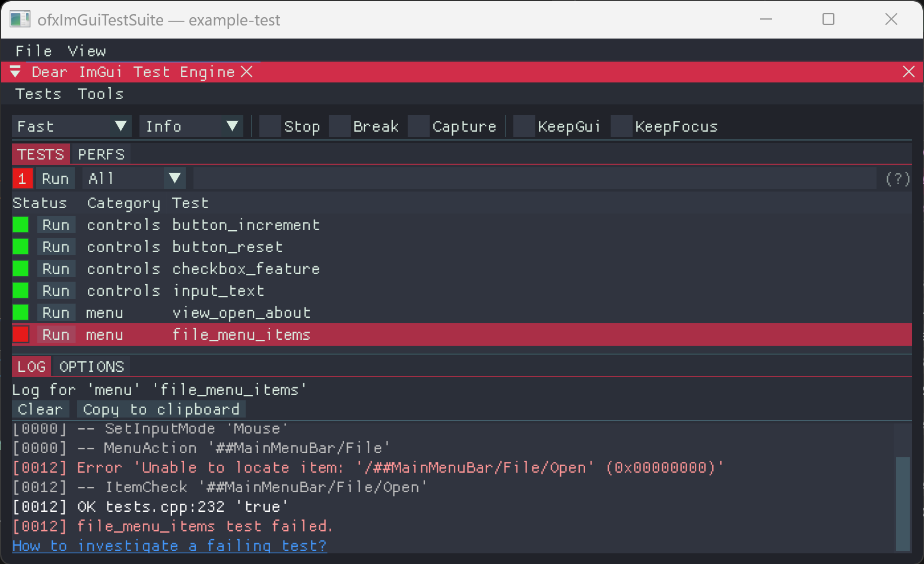Open the View menu
The height and width of the screenshot is (564, 924).
(87, 51)
